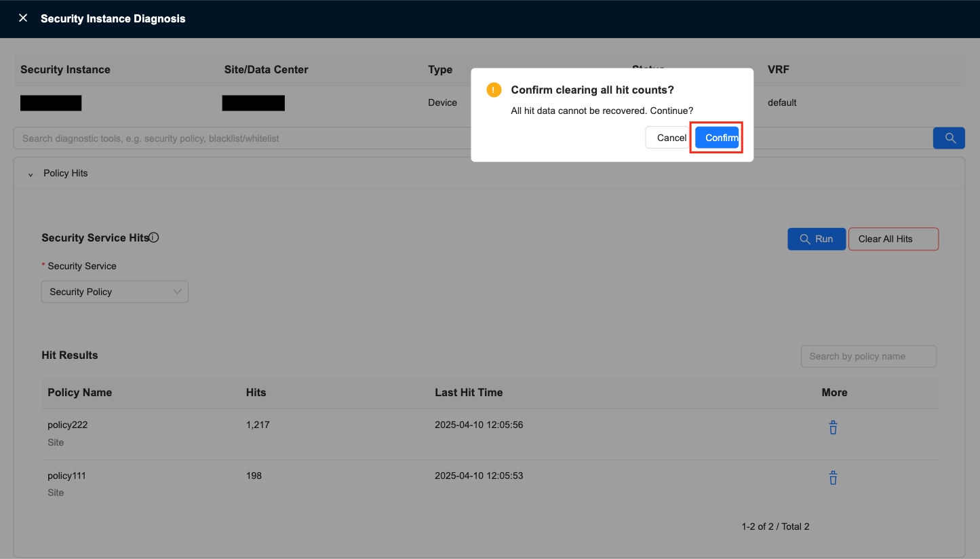Screen dimensions: 980x559
Task: Focus the Search by policy name field
Action: pos(868,356)
